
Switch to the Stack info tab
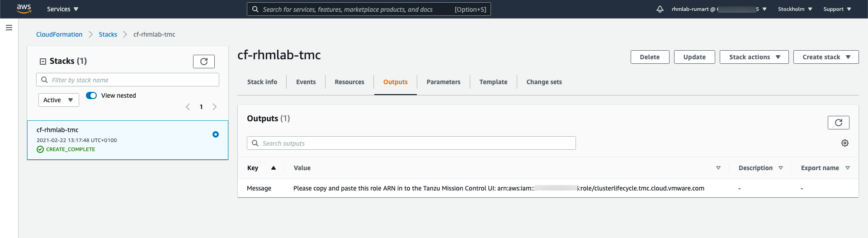(x=262, y=82)
